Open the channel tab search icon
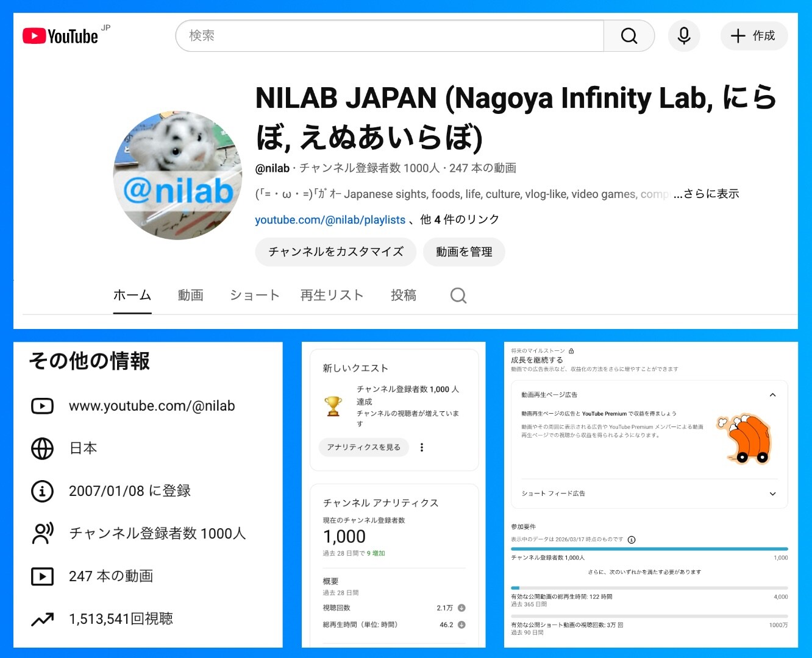This screenshot has width=812, height=658. click(458, 295)
